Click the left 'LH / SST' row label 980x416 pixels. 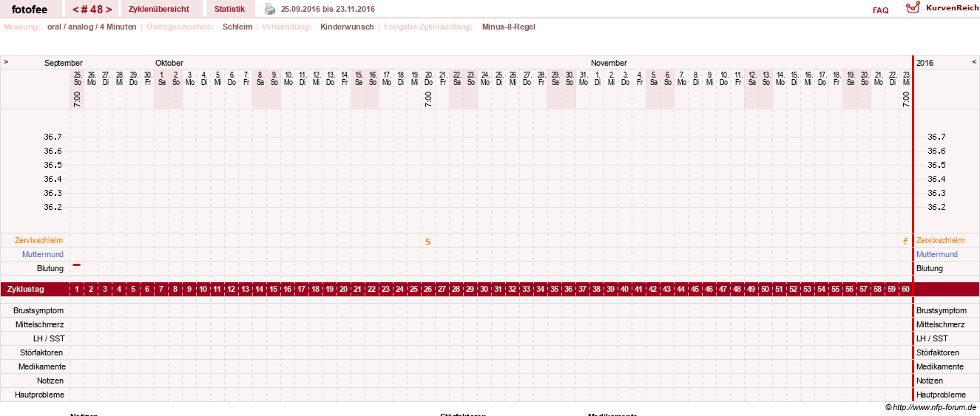click(49, 338)
